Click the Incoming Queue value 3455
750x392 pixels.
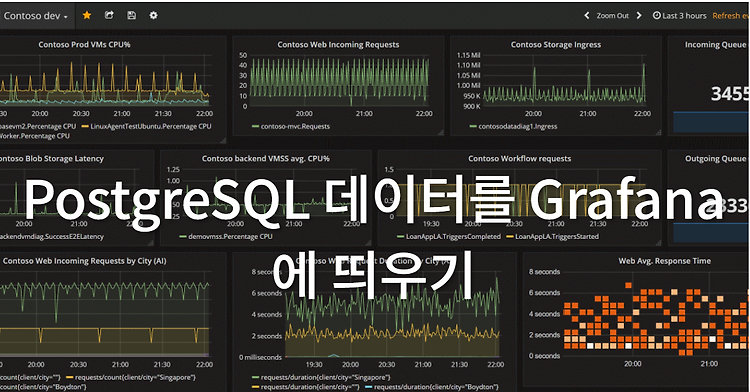pyautogui.click(x=729, y=94)
